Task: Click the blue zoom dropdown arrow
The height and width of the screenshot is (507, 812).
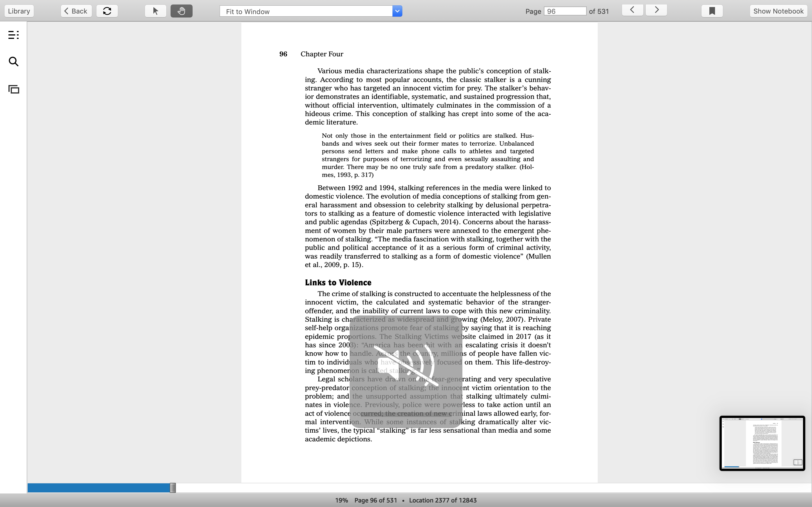Action: [397, 11]
